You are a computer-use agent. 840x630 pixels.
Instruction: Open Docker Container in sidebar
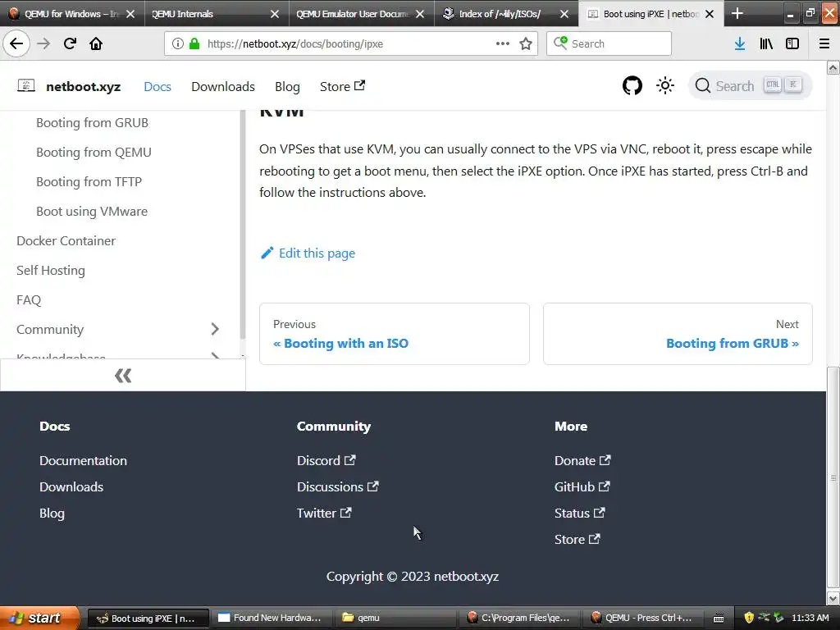(x=66, y=240)
